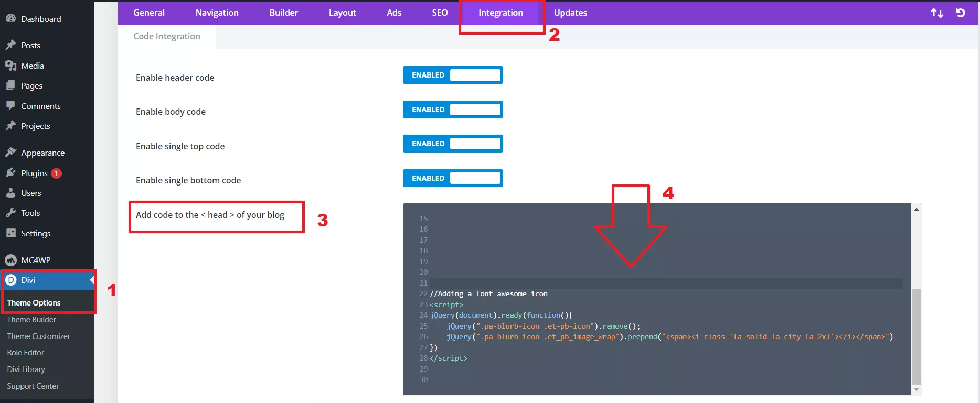Click line 29 in the head code editor

point(666,369)
